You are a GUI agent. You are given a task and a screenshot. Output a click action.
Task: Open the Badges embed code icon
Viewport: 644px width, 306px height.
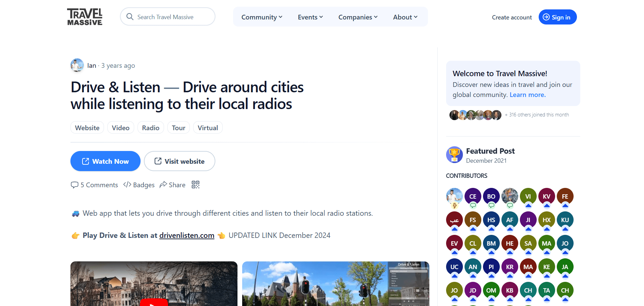click(127, 185)
